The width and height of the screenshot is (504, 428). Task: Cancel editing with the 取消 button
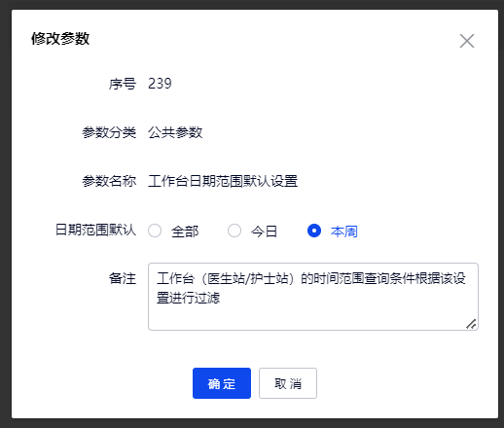point(288,383)
